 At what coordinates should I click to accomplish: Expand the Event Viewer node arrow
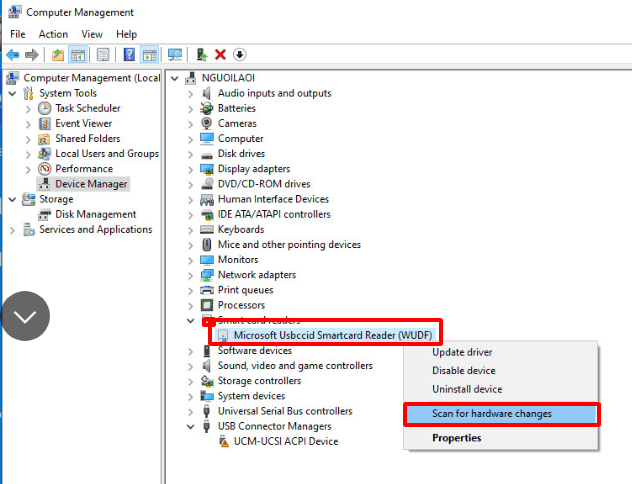pyautogui.click(x=28, y=124)
